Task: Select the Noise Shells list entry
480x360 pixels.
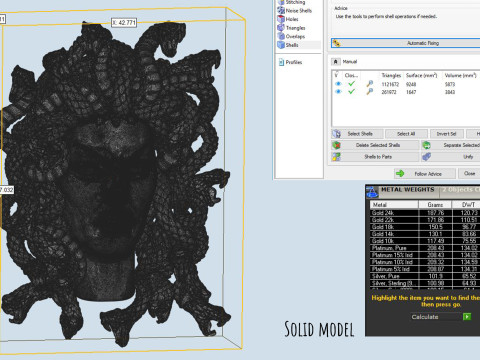Action: [299, 11]
